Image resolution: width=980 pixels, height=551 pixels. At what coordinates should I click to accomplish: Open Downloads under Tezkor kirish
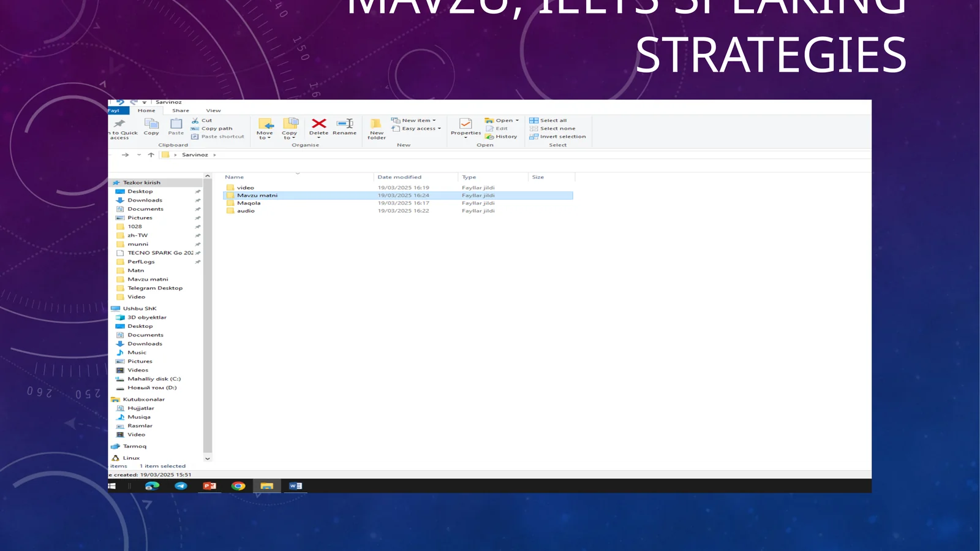[x=145, y=200]
